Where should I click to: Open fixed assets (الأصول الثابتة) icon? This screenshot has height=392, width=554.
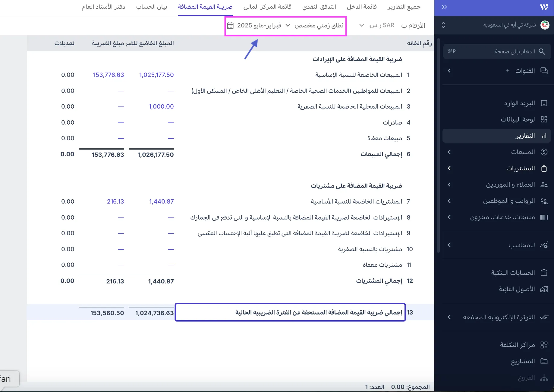[544, 289]
